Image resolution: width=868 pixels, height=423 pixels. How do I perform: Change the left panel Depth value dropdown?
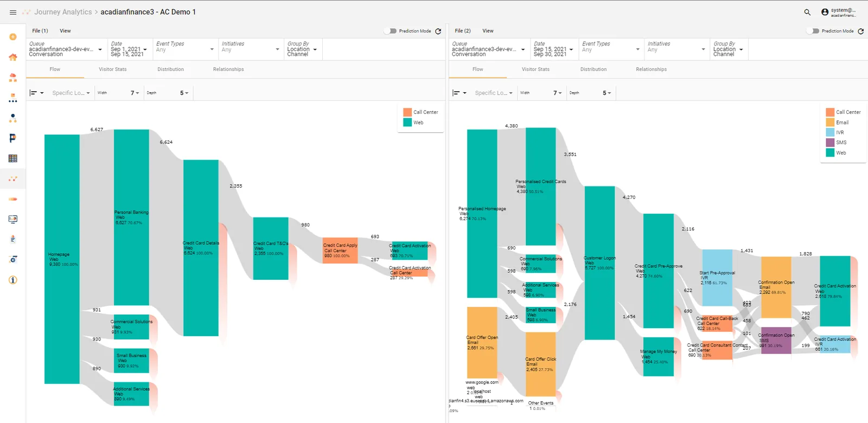tap(184, 93)
